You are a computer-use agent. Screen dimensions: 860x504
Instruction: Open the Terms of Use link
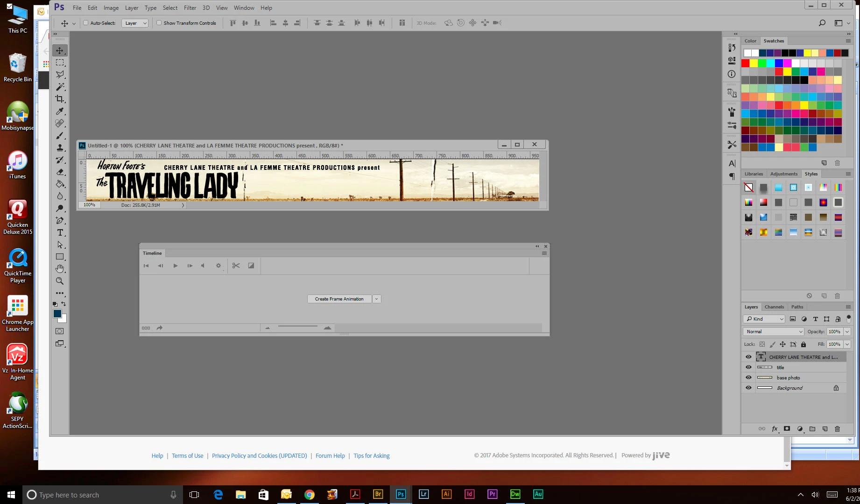[x=188, y=456]
